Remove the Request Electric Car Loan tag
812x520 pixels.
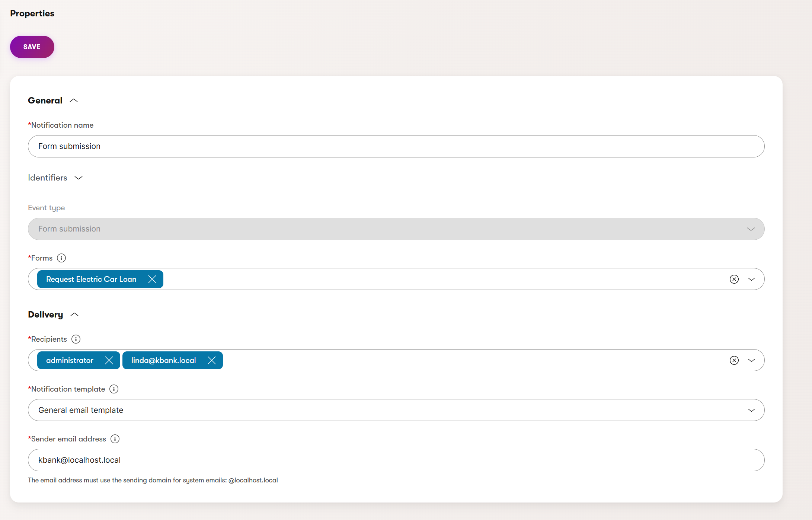152,279
